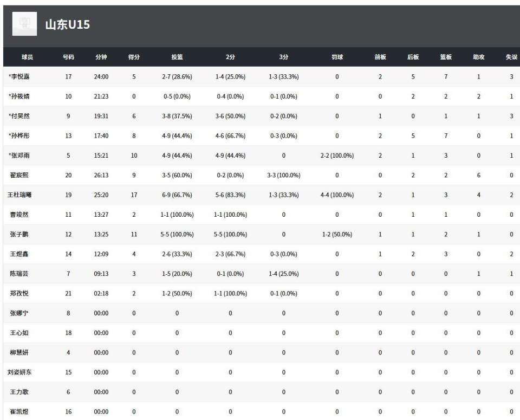Sort by 助攻 column header
This screenshot has width=520, height=420.
click(478, 57)
